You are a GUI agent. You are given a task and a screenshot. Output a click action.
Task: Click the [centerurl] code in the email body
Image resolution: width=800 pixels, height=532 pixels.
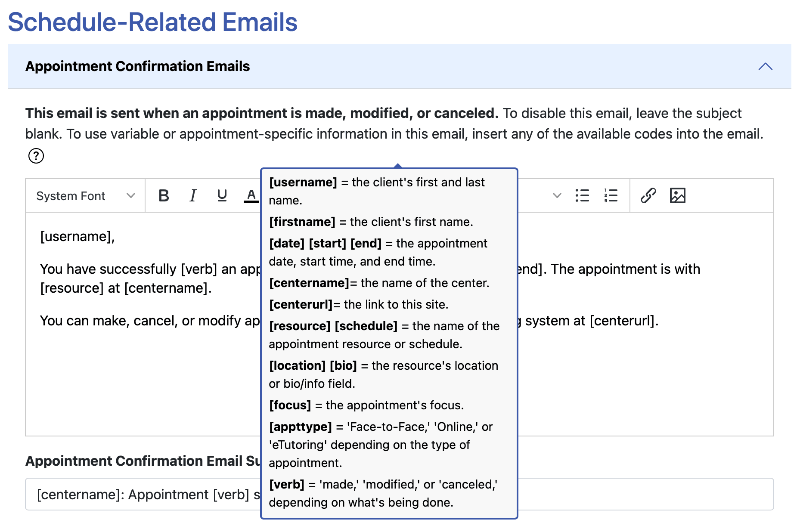[624, 321]
